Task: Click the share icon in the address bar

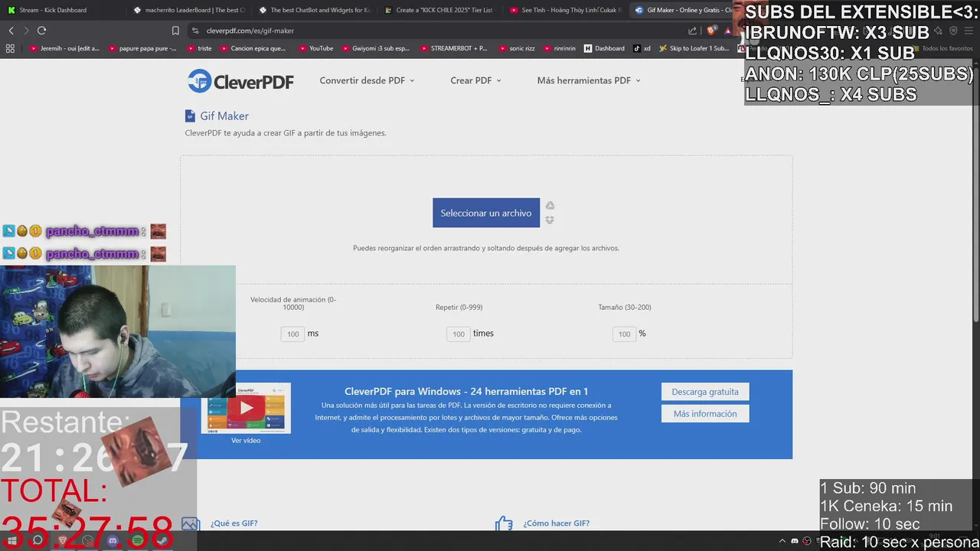Action: [x=692, y=31]
